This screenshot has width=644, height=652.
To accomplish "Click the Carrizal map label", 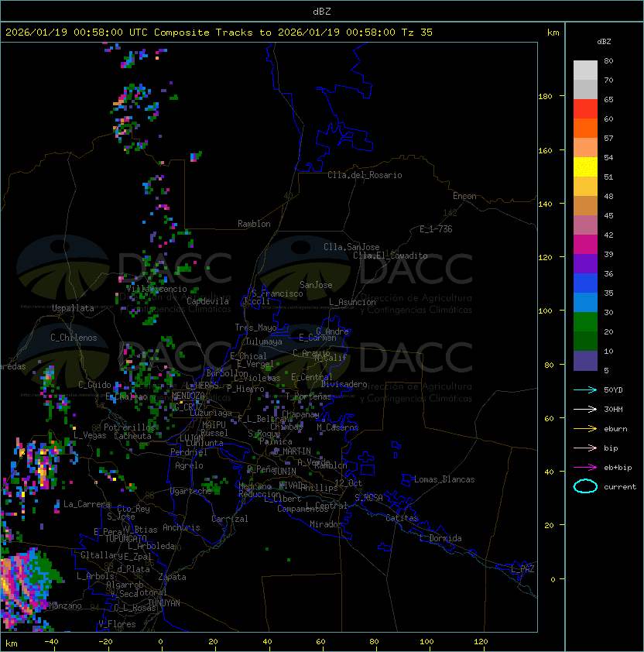I will coord(229,519).
